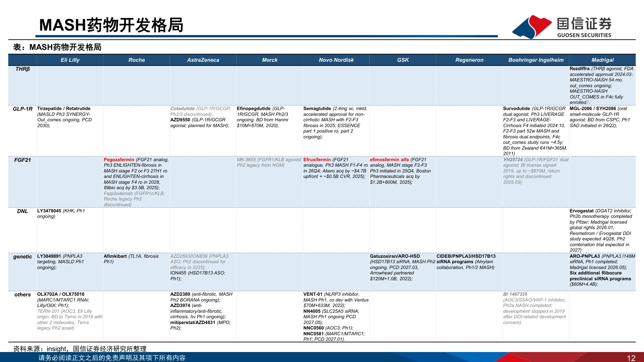Select the Madrigal column header
This screenshot has width=644, height=362.
click(602, 60)
